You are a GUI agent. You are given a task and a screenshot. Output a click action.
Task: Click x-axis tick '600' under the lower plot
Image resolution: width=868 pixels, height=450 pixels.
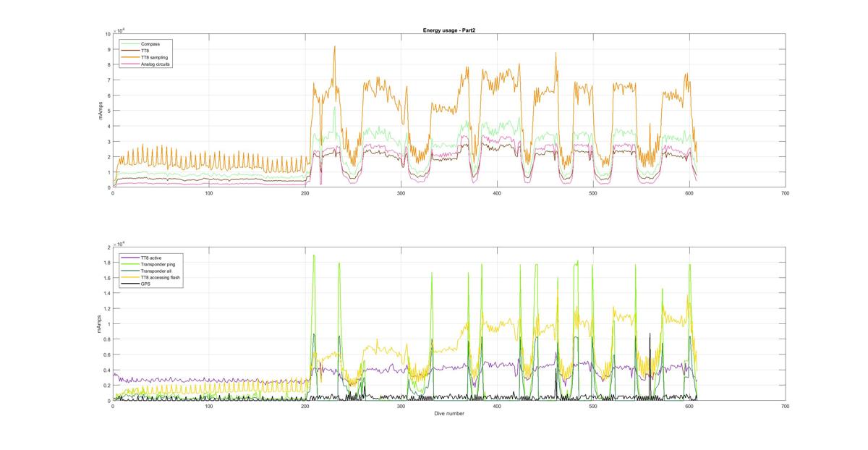click(689, 407)
